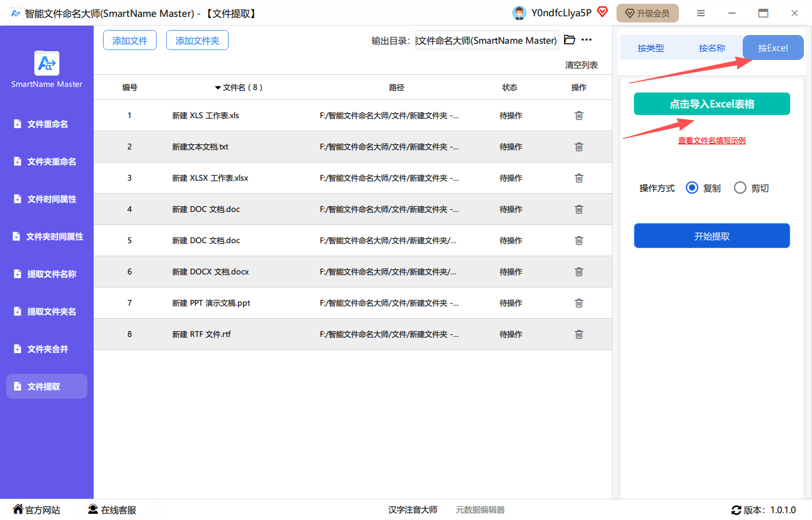Image resolution: width=812 pixels, height=520 pixels.
Task: Switch to the 按名称 tab
Action: pos(711,48)
